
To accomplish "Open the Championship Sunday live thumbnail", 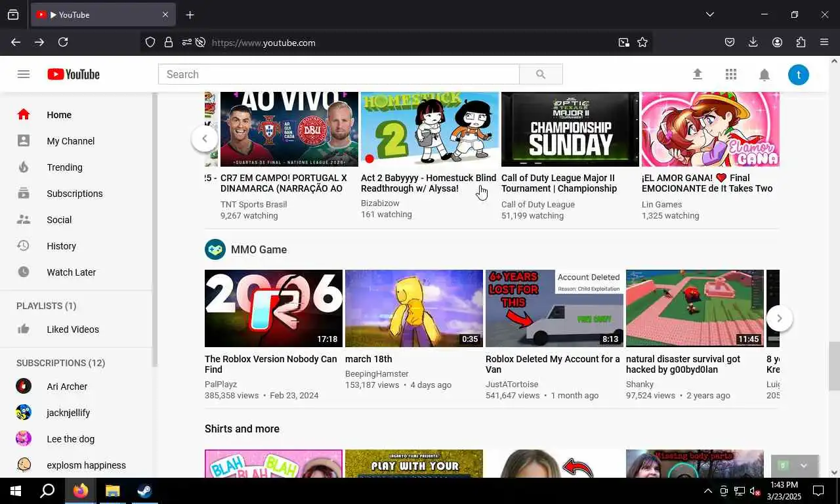I will click(570, 129).
